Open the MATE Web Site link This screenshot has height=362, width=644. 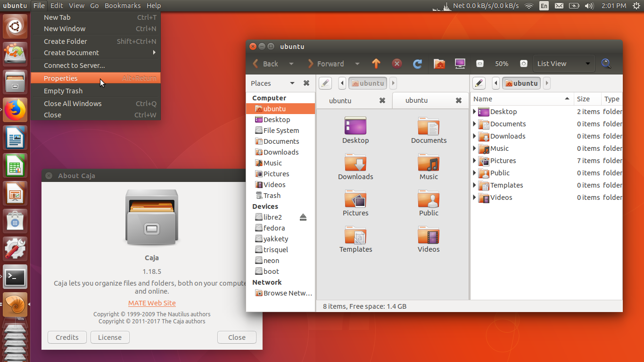(x=152, y=303)
